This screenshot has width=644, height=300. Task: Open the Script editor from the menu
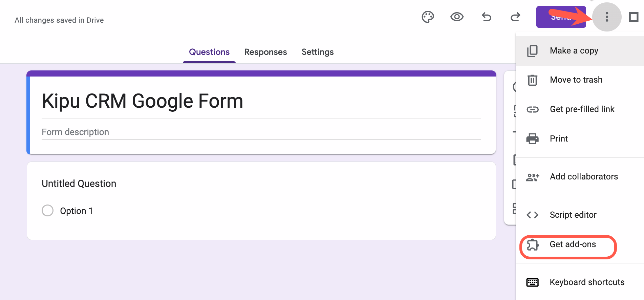(x=573, y=215)
